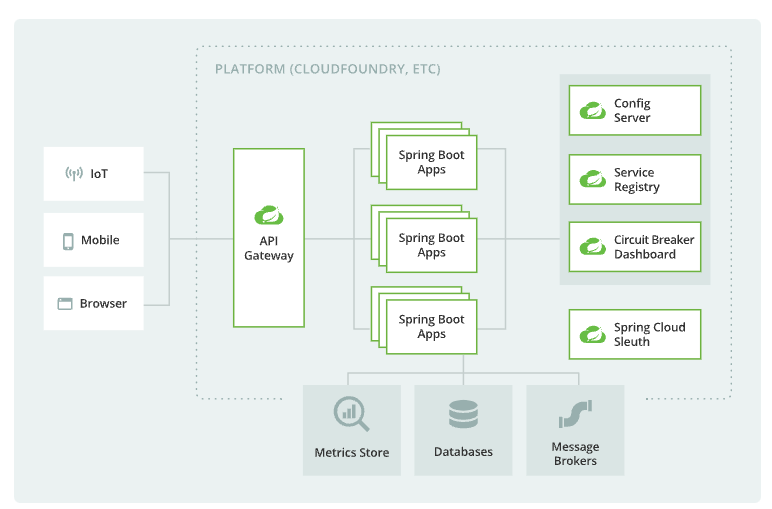Select the bottom Spring Boot Apps stack

coord(424,320)
